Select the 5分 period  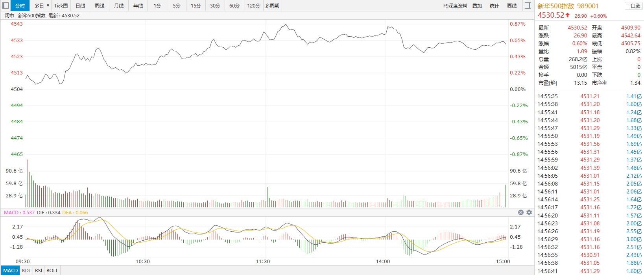coord(177,6)
